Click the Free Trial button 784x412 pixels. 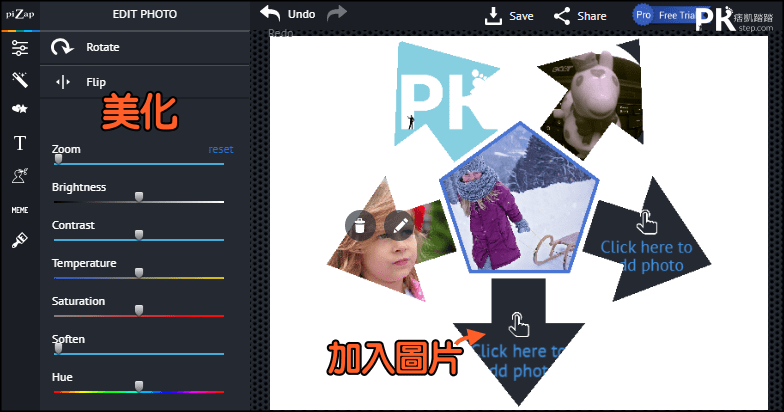676,16
